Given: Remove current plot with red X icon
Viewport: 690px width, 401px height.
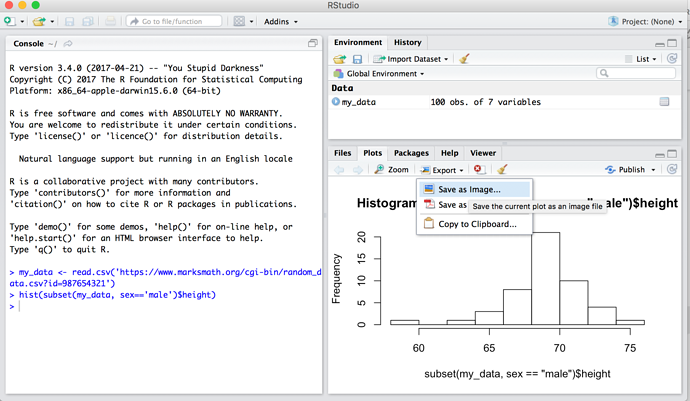Looking at the screenshot, I should (479, 170).
